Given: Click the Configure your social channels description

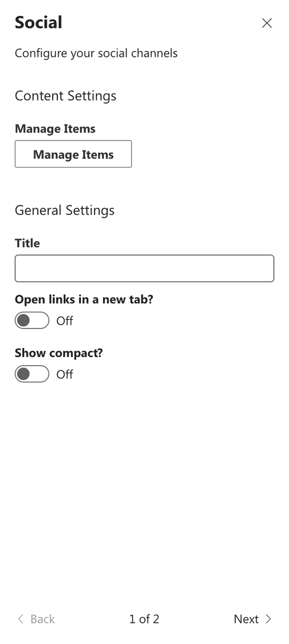Looking at the screenshot, I should pyautogui.click(x=96, y=53).
